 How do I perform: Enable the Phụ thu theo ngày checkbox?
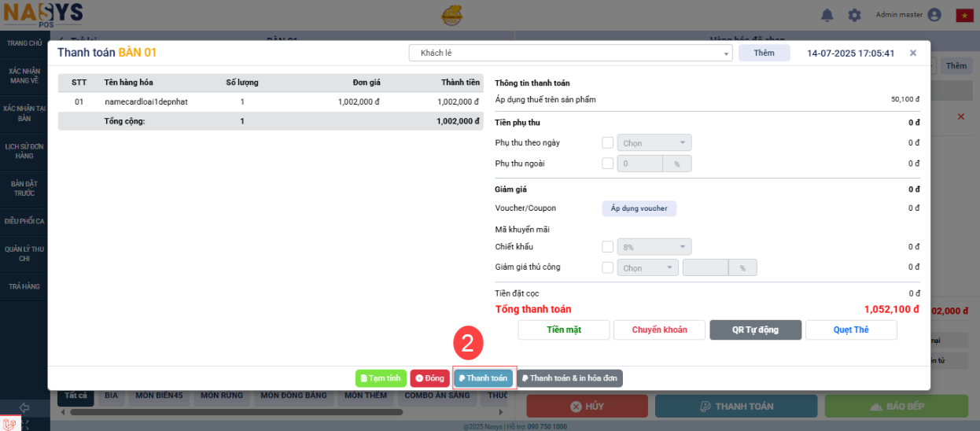point(607,143)
